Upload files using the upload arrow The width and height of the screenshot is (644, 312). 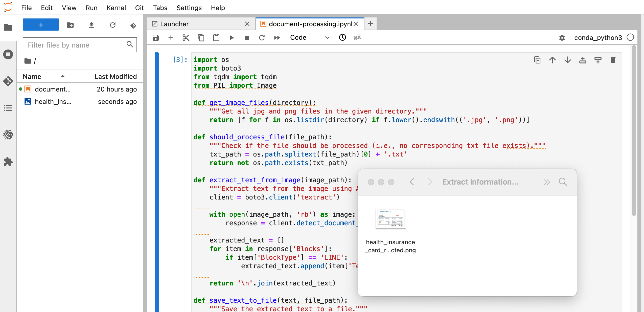[91, 25]
